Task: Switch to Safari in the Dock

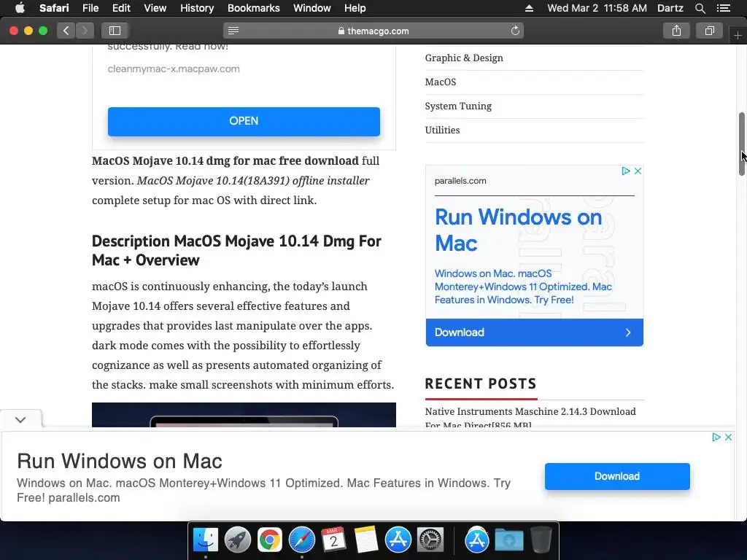Action: click(x=301, y=540)
